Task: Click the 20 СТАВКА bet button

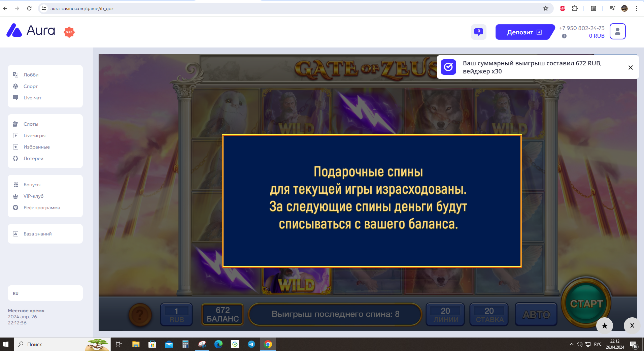Action: [489, 315]
